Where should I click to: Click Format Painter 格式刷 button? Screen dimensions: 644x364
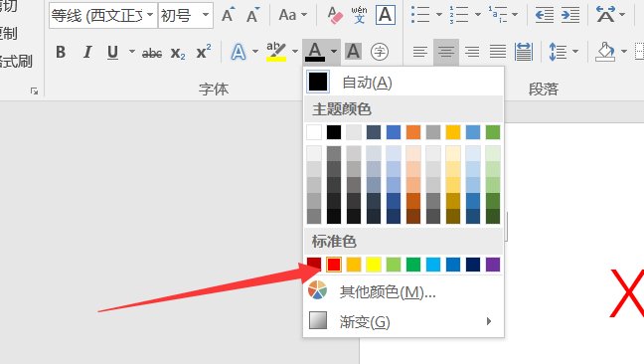tap(17, 62)
